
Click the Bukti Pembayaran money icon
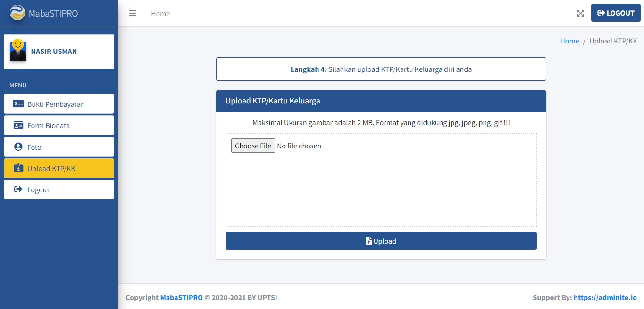[x=18, y=104]
